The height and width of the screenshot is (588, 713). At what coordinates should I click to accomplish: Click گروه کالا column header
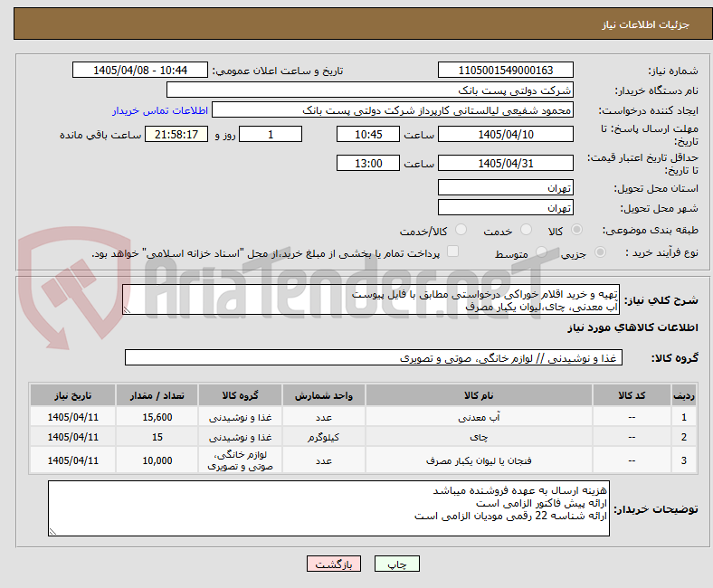(240, 395)
